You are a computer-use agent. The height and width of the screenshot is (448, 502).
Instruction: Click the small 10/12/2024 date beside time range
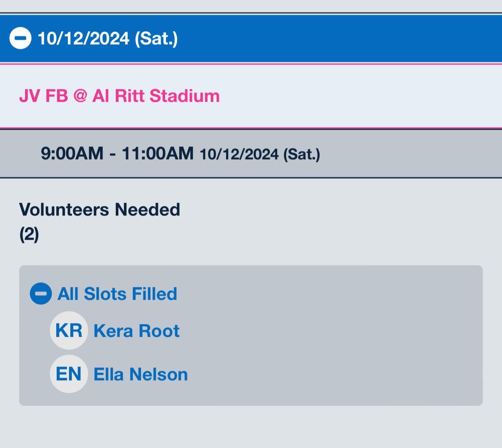[x=239, y=154]
